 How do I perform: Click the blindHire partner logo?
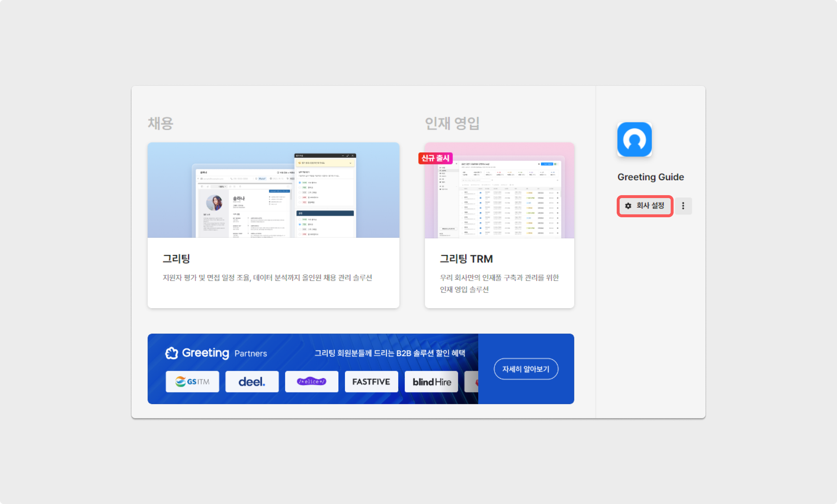431,382
